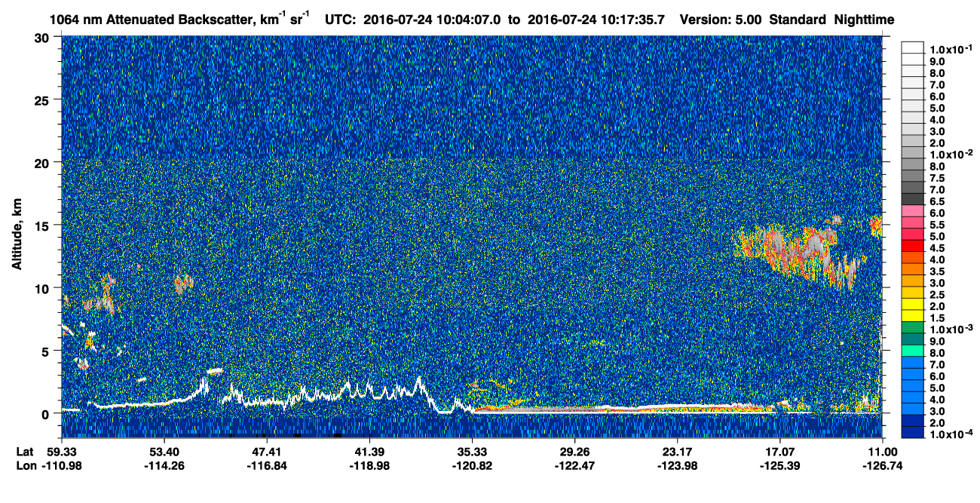Click the longitude value '-120.82'
Viewport: 980px width, 503px height.
(x=472, y=465)
